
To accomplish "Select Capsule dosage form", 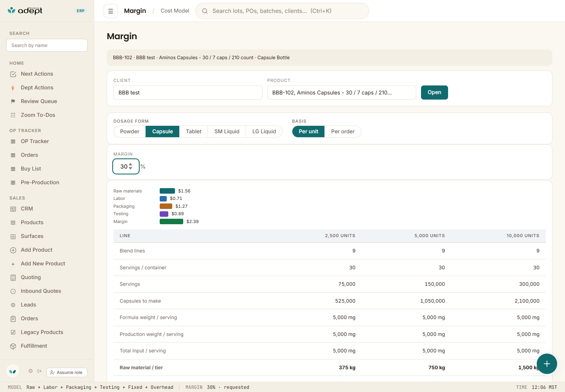I will coord(162,132).
